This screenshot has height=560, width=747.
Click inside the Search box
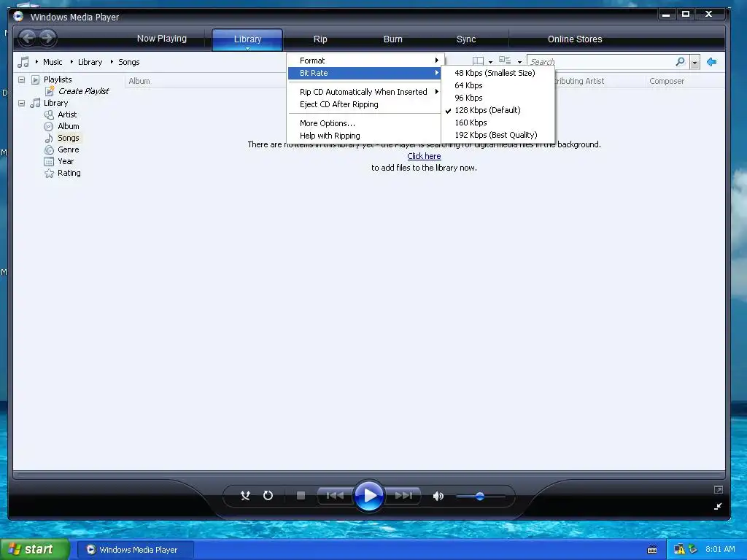[601, 62]
